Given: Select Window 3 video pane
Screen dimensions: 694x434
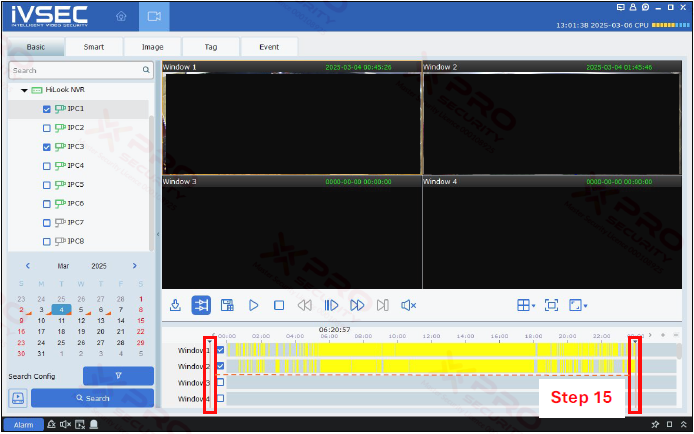Looking at the screenshot, I should pyautogui.click(x=292, y=233).
